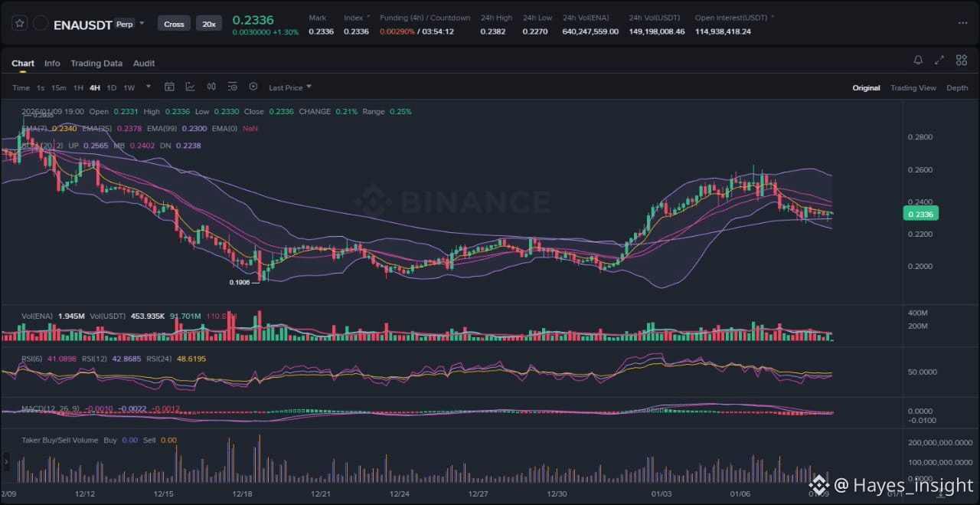
Task: Switch to the Chart tab
Action: point(23,64)
